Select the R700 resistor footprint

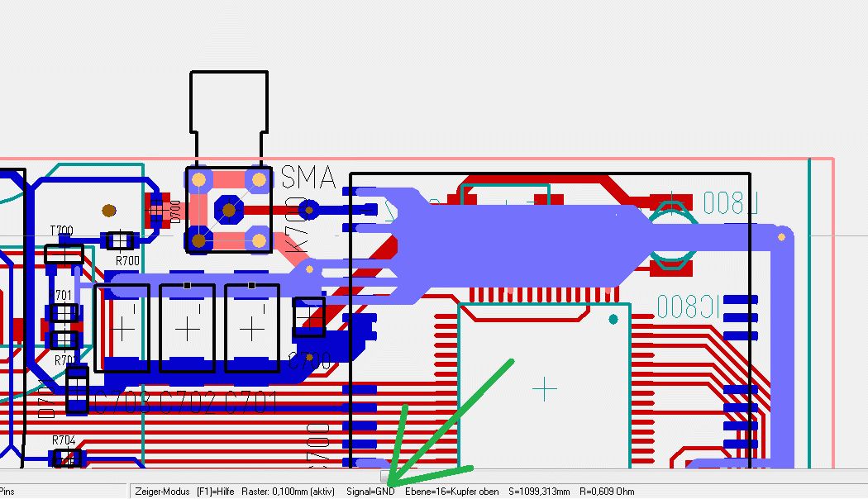[120, 241]
